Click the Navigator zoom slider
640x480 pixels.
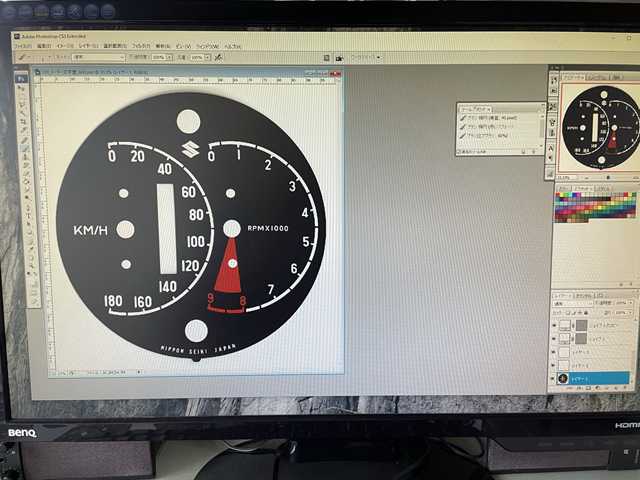coord(610,178)
